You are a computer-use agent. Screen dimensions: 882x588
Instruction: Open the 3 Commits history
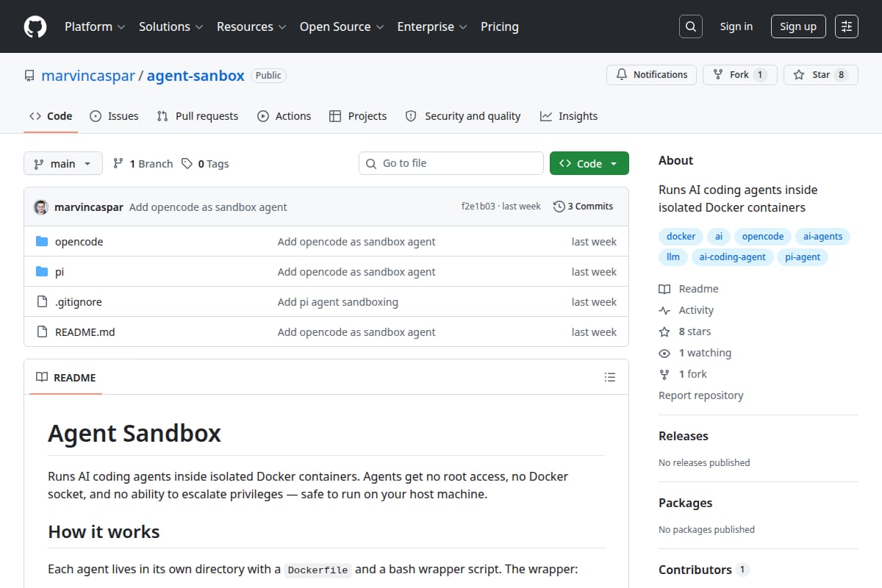pyautogui.click(x=583, y=207)
